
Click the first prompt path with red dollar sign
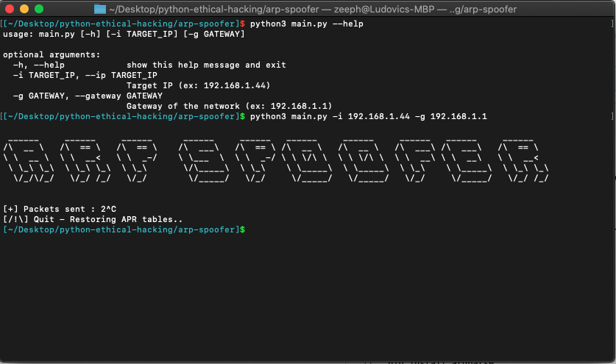(x=124, y=24)
